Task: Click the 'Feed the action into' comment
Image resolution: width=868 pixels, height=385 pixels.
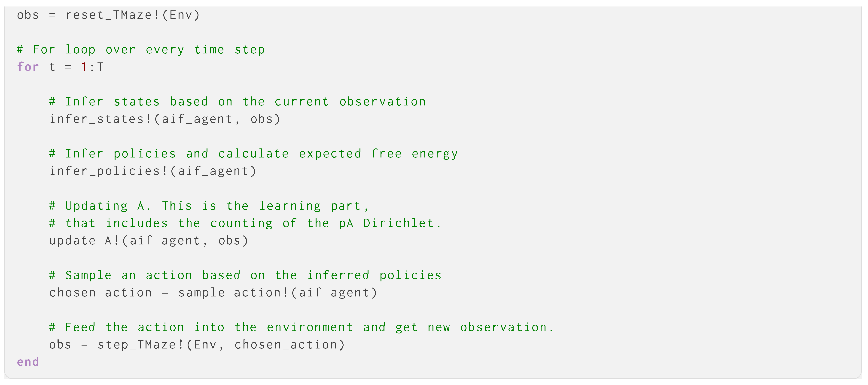Action: click(x=301, y=328)
